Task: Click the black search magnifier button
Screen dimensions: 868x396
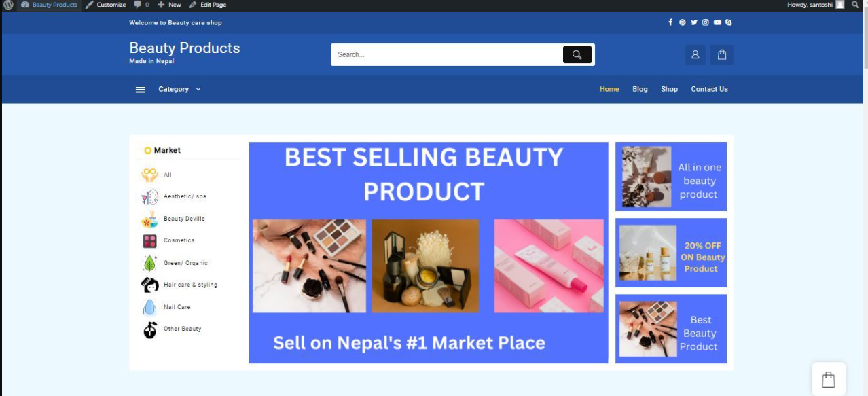Action: [577, 55]
